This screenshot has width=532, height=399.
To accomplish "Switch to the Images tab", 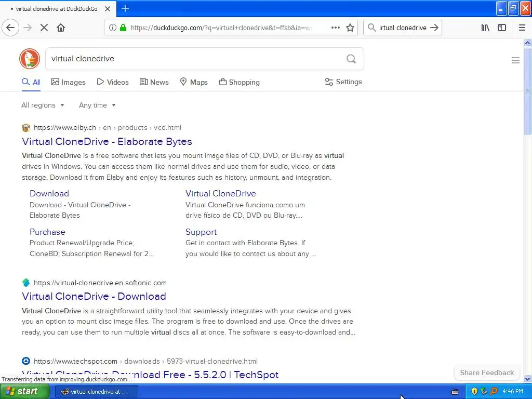I will click(x=68, y=82).
